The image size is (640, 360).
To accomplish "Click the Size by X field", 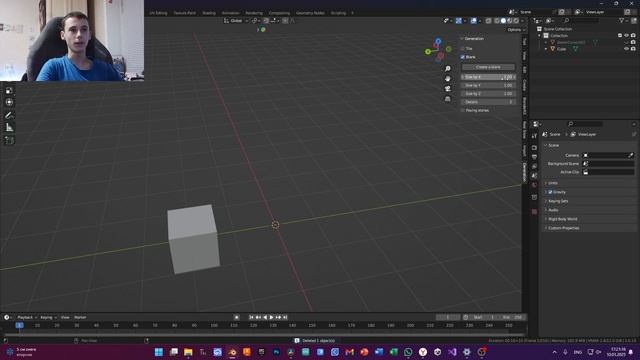I will point(488,77).
